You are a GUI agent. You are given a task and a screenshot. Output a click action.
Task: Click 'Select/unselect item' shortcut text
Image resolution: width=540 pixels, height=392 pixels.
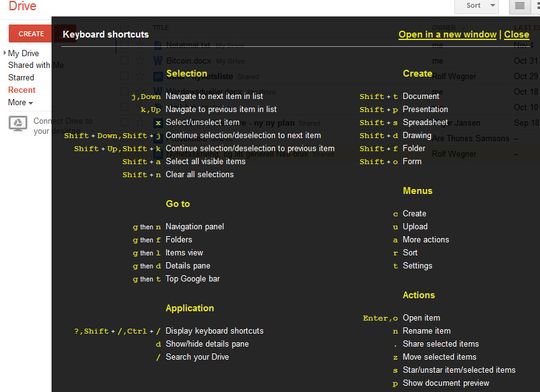pyautogui.click(x=202, y=122)
